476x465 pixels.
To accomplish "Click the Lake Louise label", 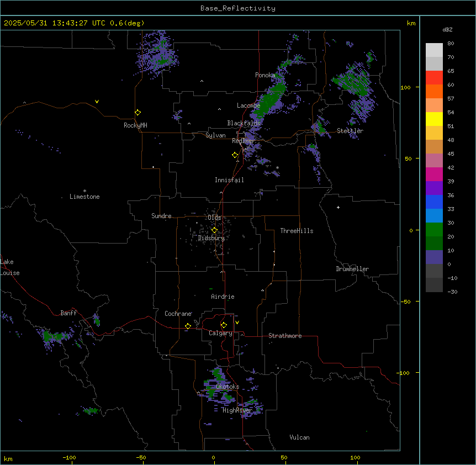I will click(10, 267).
